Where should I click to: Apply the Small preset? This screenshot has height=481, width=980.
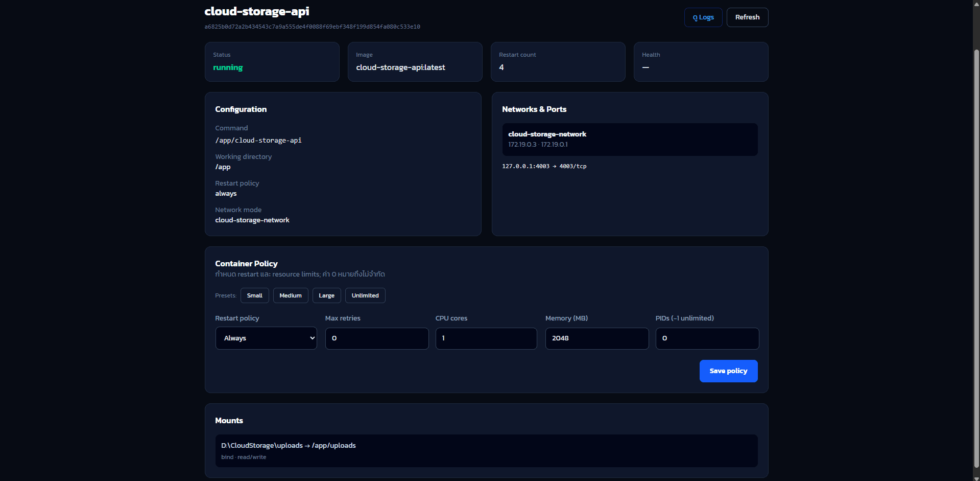pos(255,295)
